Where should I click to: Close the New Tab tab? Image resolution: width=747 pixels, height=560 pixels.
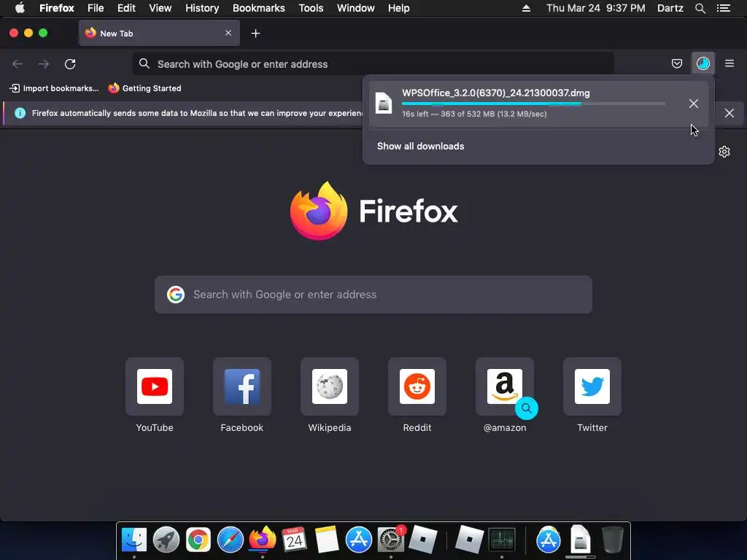tap(228, 33)
